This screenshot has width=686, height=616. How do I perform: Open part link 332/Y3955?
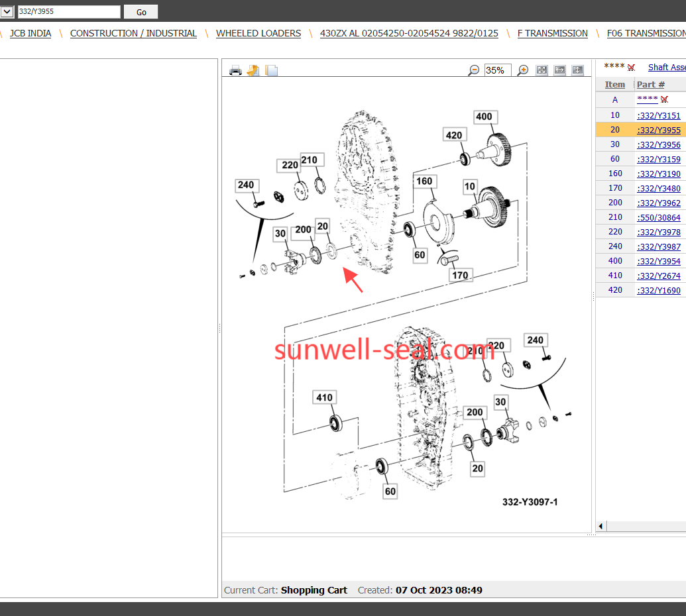(x=659, y=130)
